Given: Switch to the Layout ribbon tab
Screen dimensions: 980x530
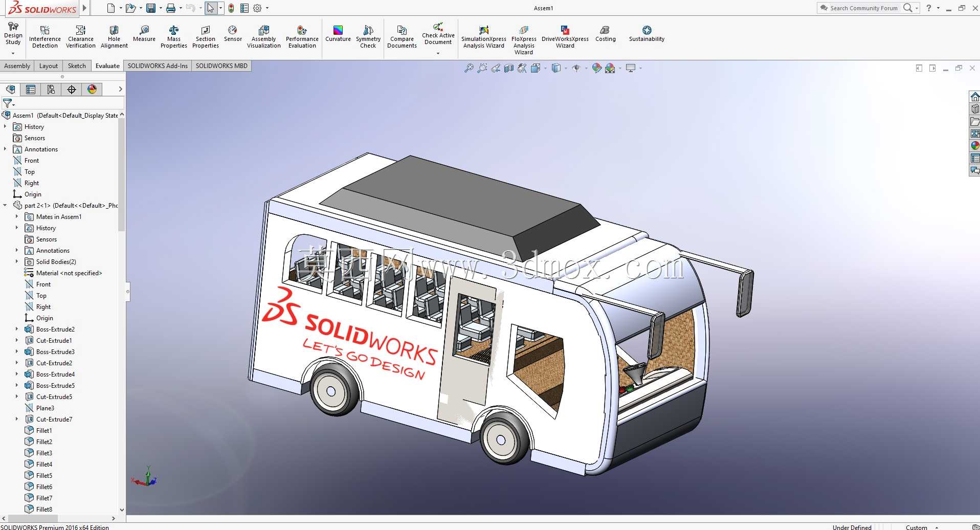Looking at the screenshot, I should click(49, 66).
